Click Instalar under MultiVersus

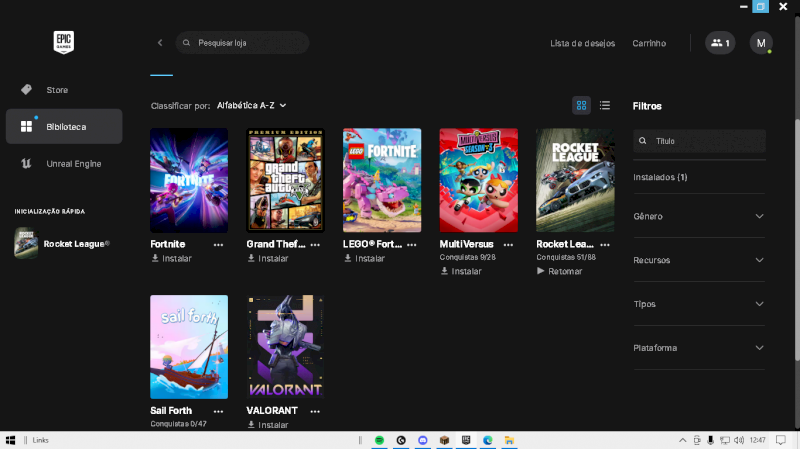466,271
